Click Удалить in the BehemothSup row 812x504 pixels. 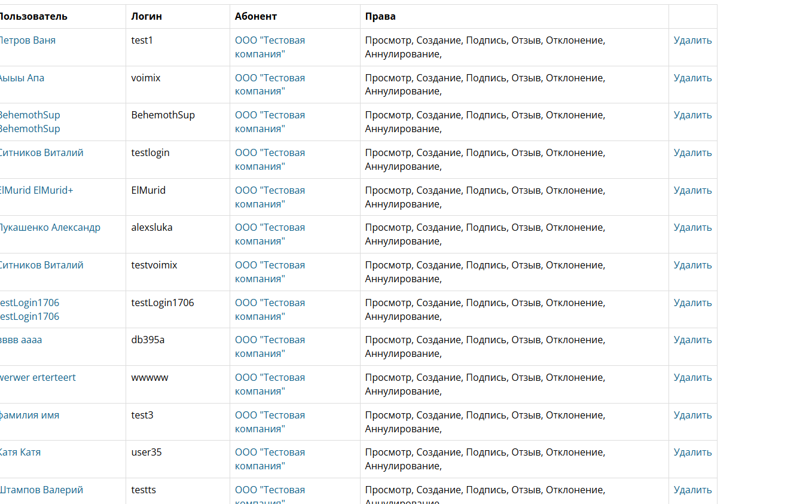pyautogui.click(x=692, y=115)
